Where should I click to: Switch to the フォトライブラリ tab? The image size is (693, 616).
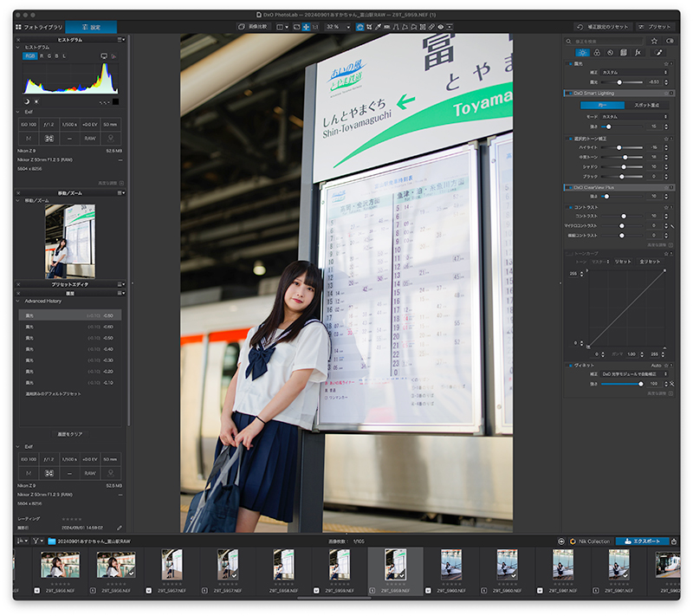point(39,27)
